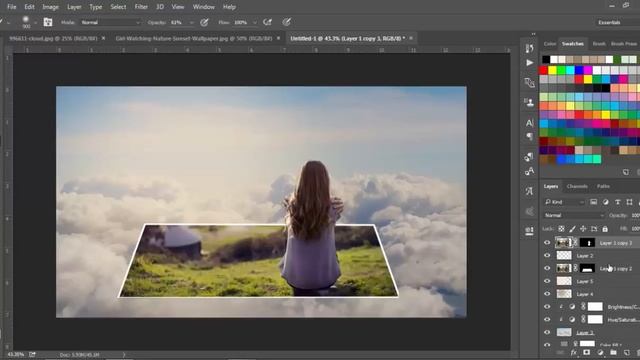Open brush Mode dropdown in options bar
Screen dimensions: 640x360
point(110,22)
